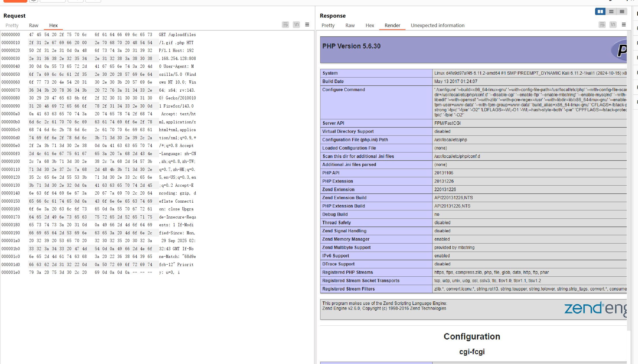Show non-printable characters in Request panel
Image resolution: width=638 pixels, height=364 pixels.
(x=296, y=25)
